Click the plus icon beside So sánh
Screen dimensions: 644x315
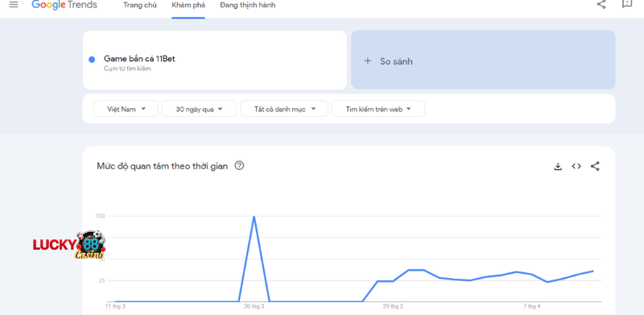pyautogui.click(x=368, y=61)
